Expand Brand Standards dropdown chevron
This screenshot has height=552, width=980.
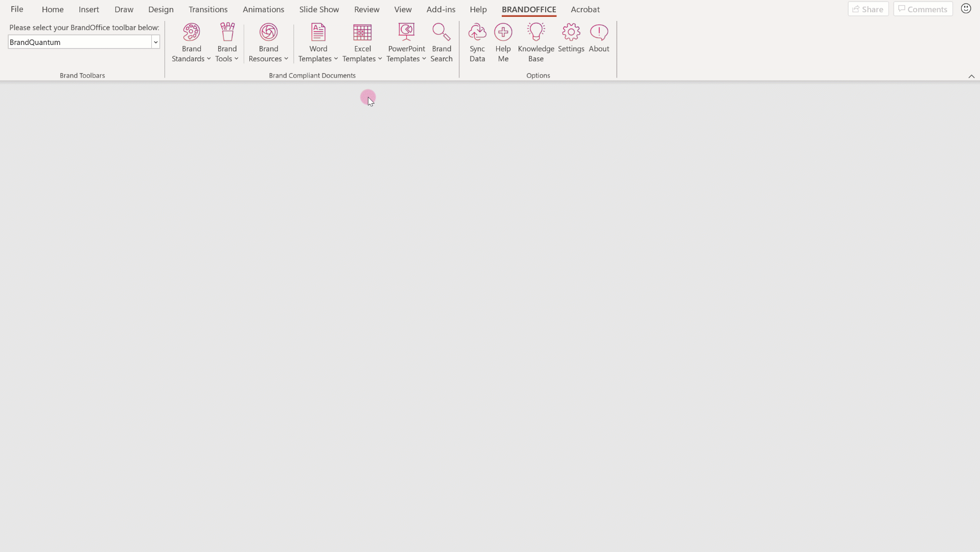pos(208,59)
